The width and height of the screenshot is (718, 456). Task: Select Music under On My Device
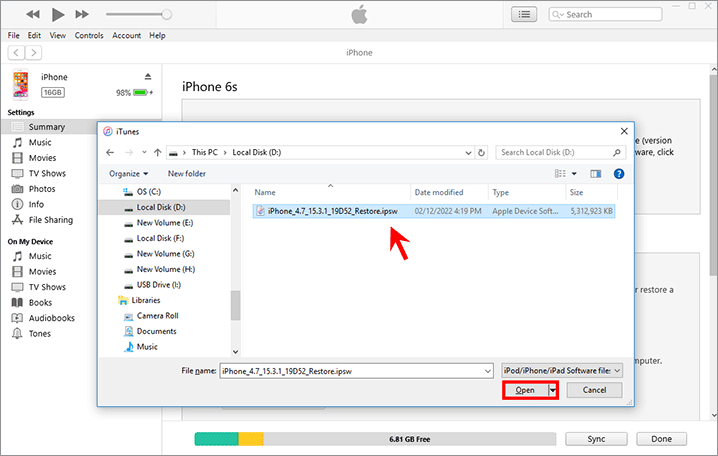(40, 256)
